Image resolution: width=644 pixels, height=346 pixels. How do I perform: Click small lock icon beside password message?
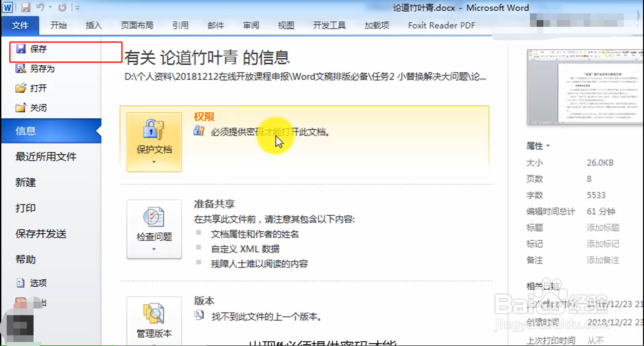199,130
